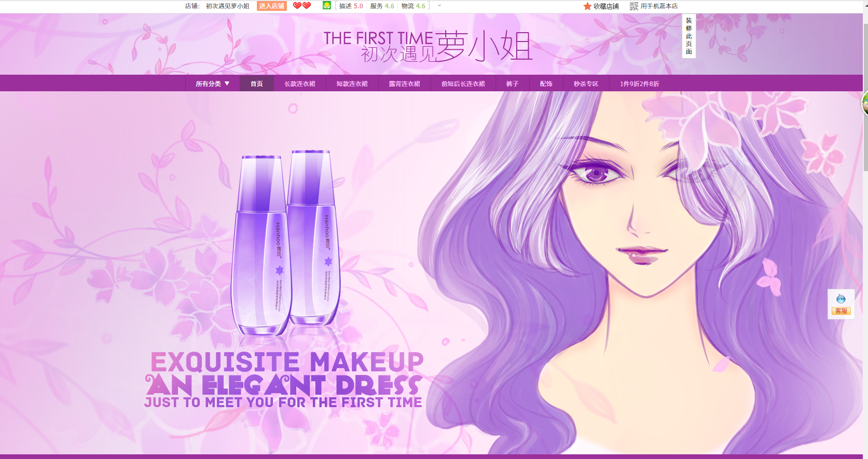The image size is (868, 459).
Task: Click the shop name 初次遇见萝小姐
Action: 228,6
